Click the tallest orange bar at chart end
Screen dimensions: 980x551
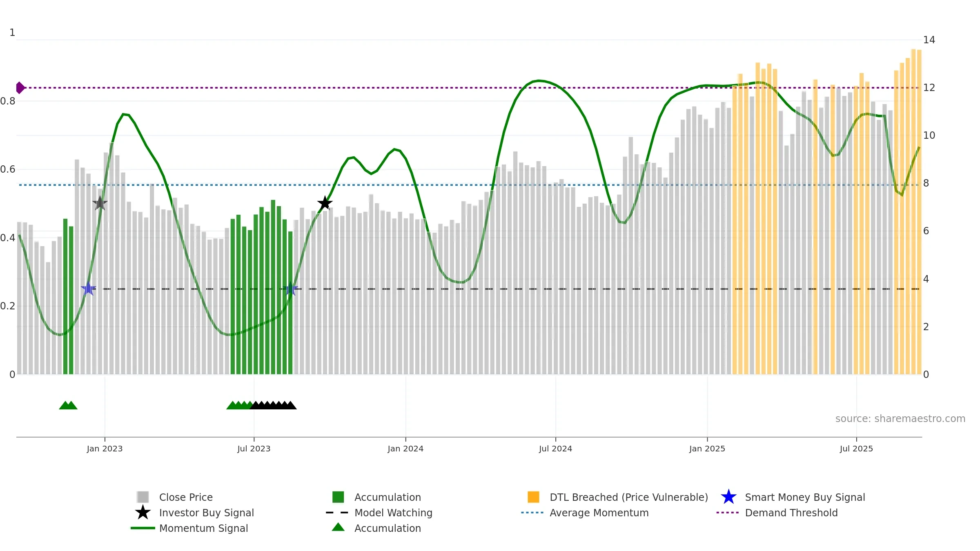pos(913,212)
